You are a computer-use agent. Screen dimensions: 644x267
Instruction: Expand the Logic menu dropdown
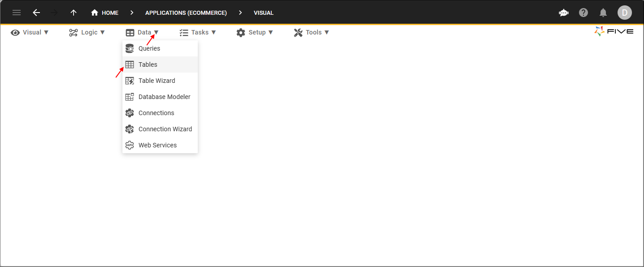coord(87,32)
